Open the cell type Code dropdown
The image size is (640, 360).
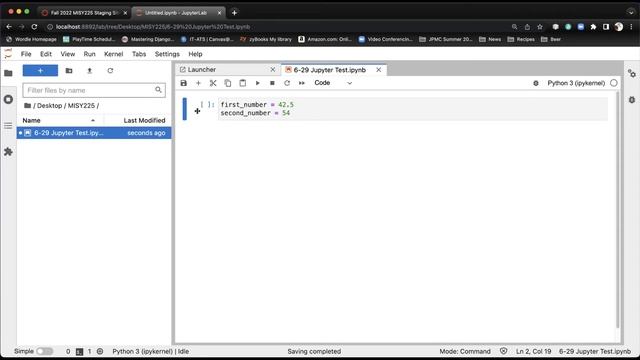click(x=333, y=83)
